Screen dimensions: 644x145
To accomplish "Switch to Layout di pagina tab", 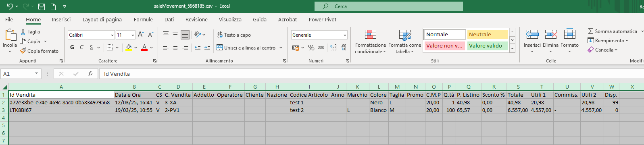I will [102, 19].
